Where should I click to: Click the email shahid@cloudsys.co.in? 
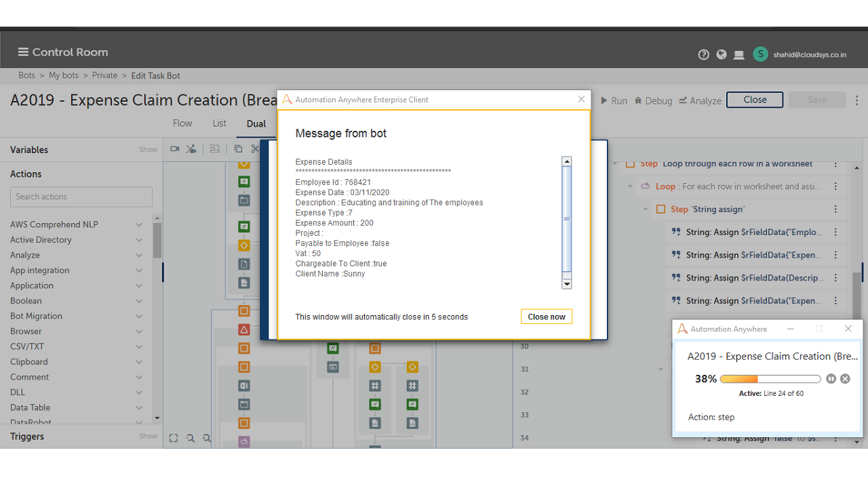[x=810, y=55]
